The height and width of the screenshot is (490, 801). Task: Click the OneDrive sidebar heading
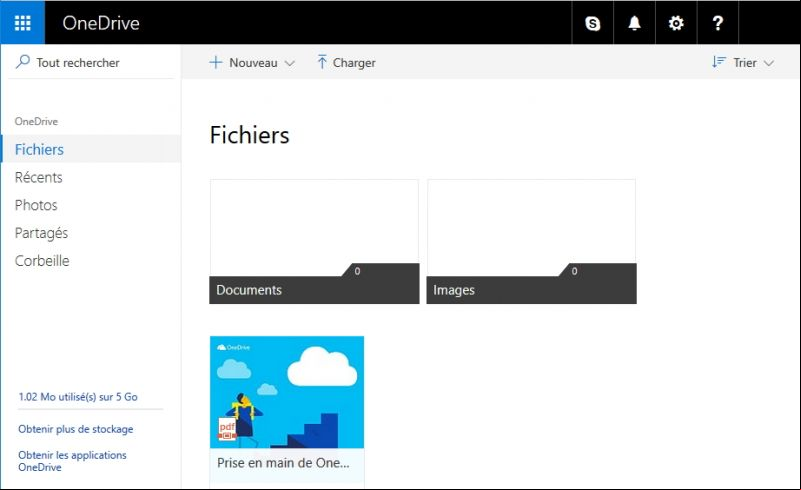click(36, 121)
